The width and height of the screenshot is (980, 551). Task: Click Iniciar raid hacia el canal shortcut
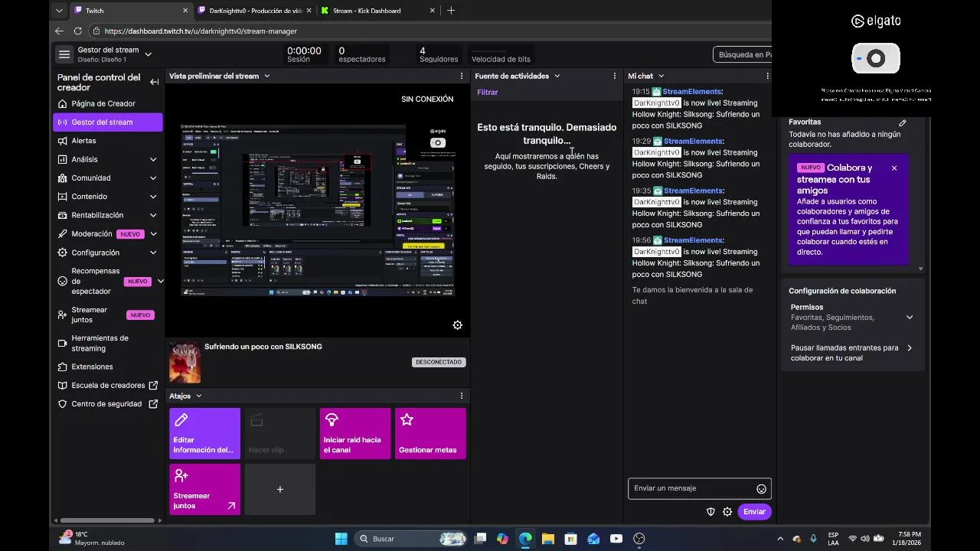tap(355, 434)
